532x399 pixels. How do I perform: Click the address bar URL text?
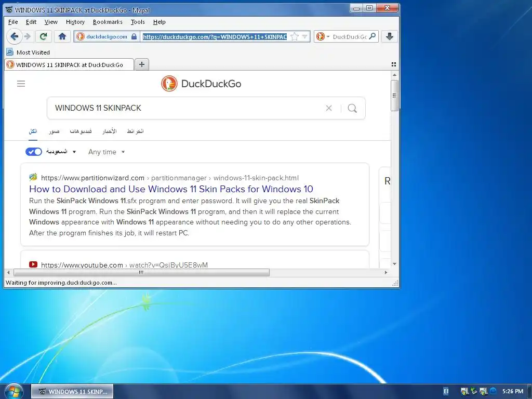pyautogui.click(x=215, y=36)
